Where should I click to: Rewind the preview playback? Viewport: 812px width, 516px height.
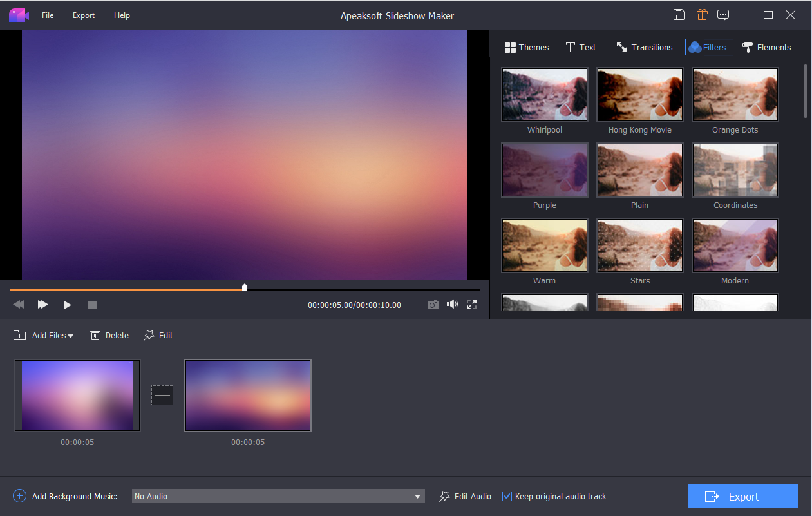(19, 305)
